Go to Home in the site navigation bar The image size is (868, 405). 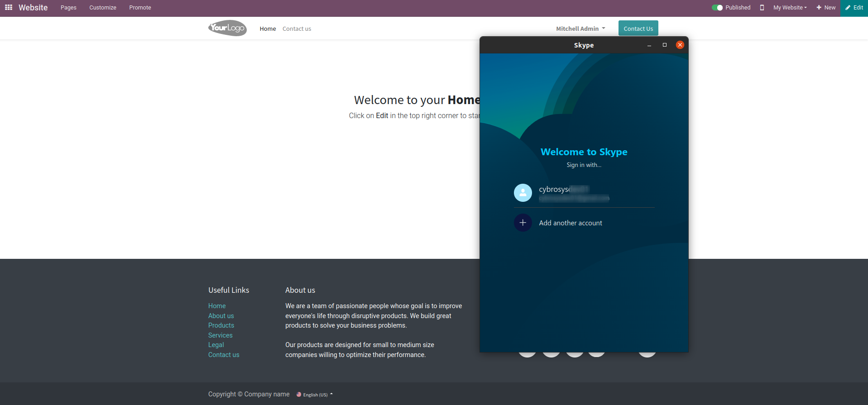pyautogui.click(x=268, y=29)
